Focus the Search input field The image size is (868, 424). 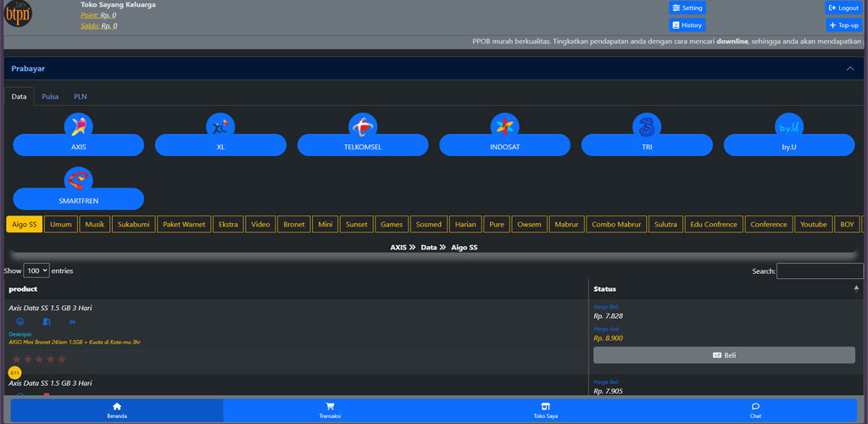pyautogui.click(x=820, y=271)
